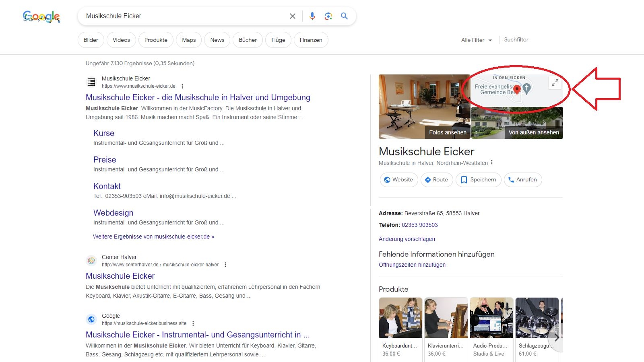Click Öffnungszeiten hinzufügen link
This screenshot has height=362, width=644.
click(412, 265)
